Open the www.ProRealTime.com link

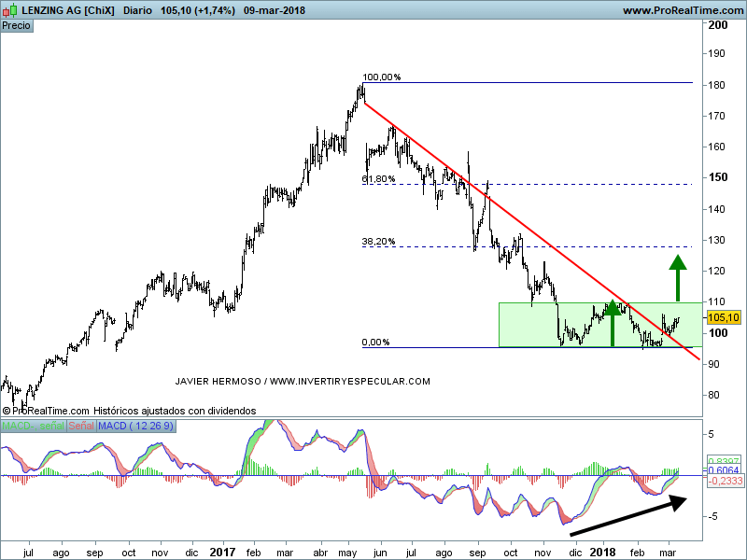(682, 10)
